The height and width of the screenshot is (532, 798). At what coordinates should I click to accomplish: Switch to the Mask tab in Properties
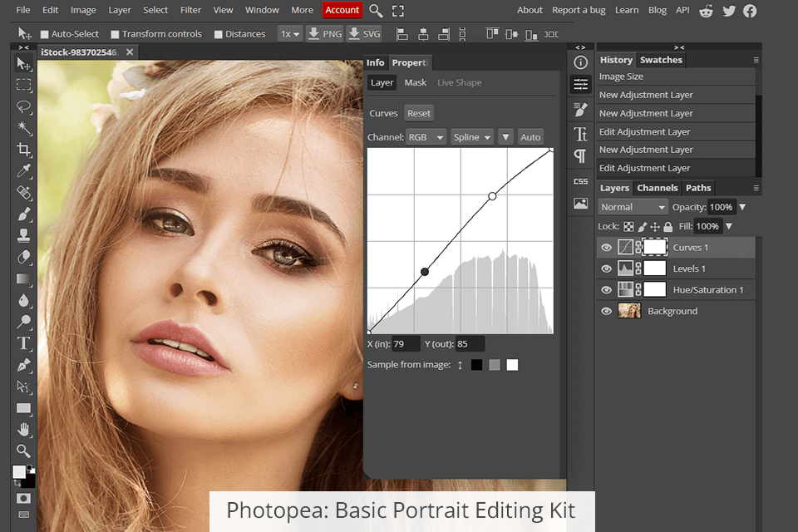click(x=416, y=82)
